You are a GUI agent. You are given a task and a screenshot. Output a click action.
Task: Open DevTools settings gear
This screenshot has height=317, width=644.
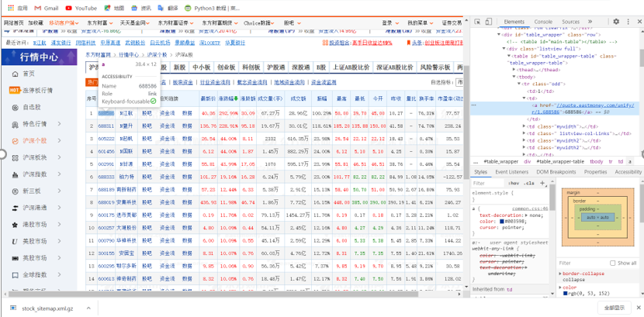[616, 22]
